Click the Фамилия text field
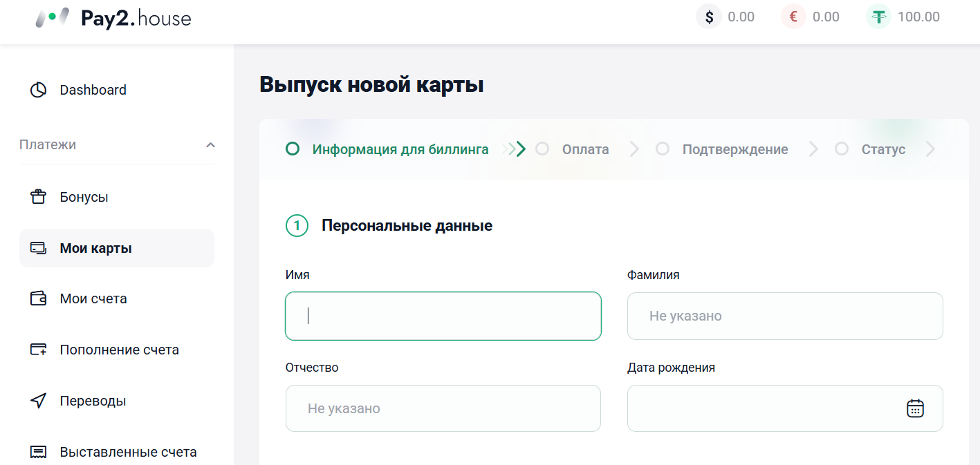 point(784,316)
